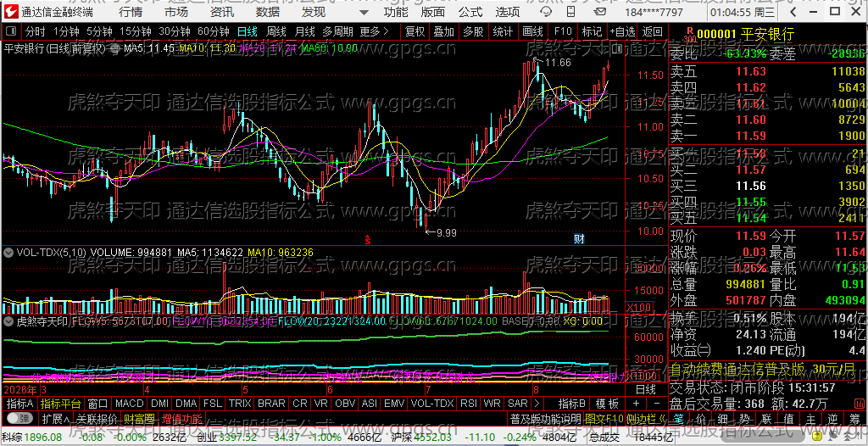Click the 返回 back button

653,31
